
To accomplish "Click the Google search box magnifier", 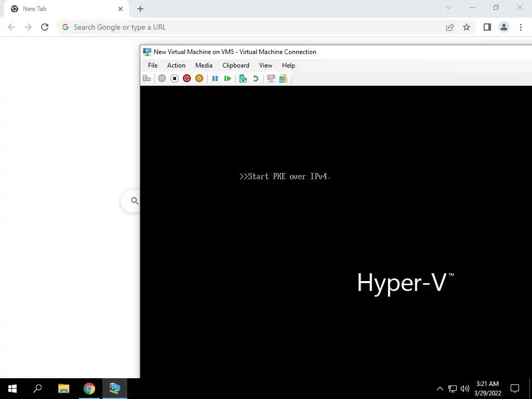I will pyautogui.click(x=135, y=201).
